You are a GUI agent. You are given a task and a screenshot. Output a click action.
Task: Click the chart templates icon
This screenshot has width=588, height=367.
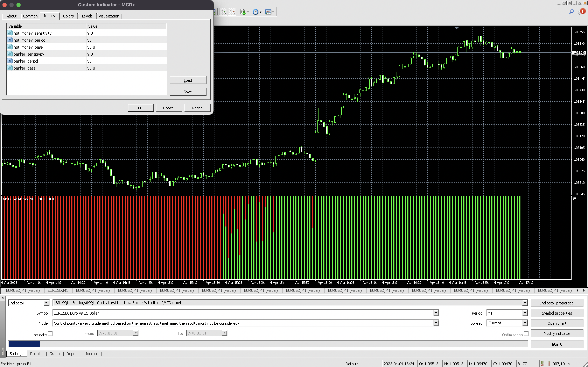tap(268, 12)
